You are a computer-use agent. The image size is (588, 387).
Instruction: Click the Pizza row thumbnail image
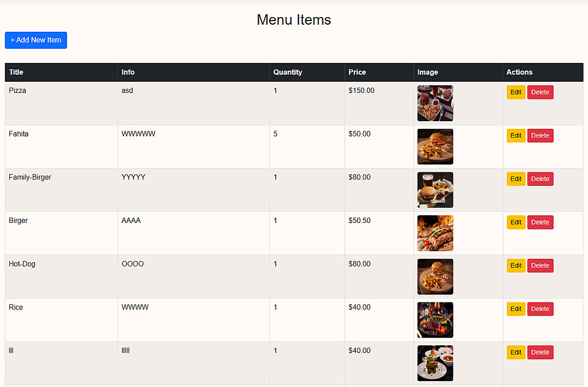click(435, 104)
